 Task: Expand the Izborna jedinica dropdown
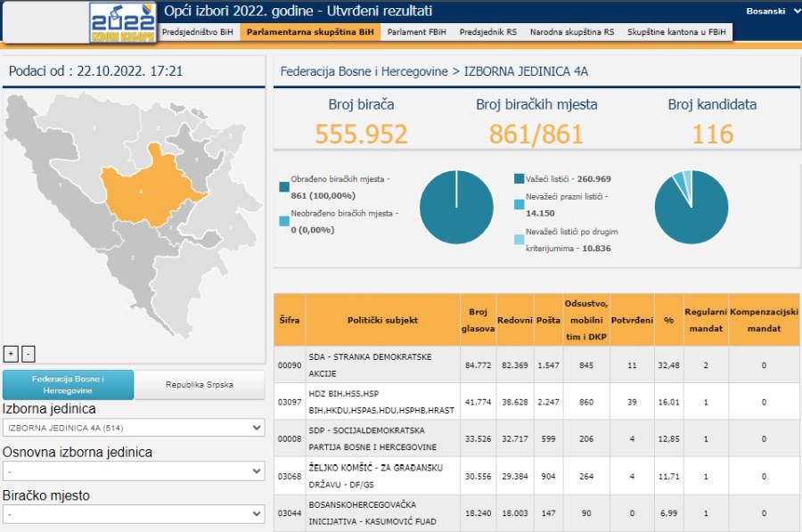pos(134,428)
